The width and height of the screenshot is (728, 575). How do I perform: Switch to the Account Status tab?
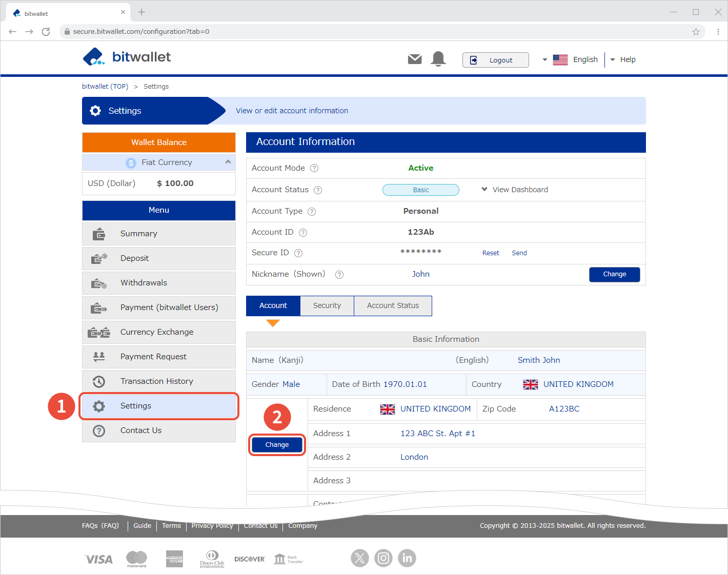point(393,305)
